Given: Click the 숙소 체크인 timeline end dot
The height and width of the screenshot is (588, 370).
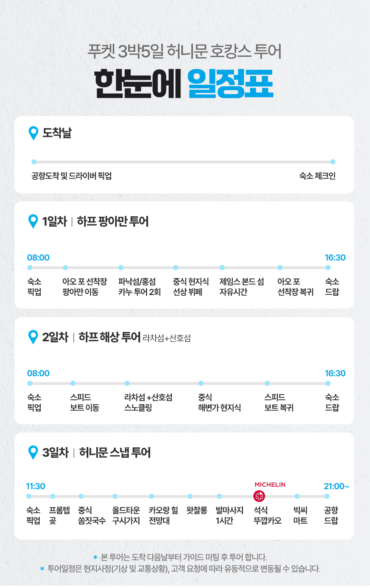Looking at the screenshot, I should [333, 162].
